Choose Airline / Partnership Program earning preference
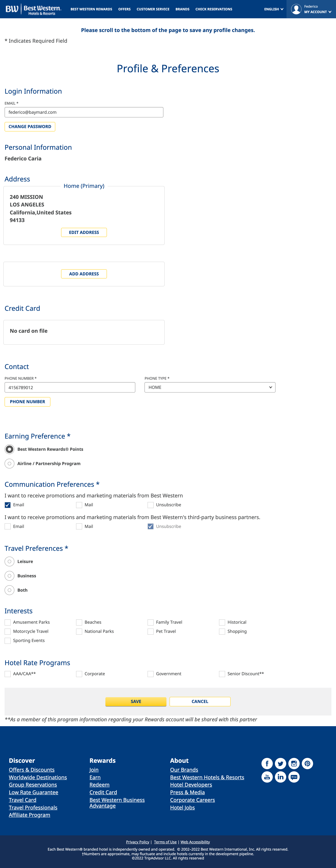 pos(9,463)
